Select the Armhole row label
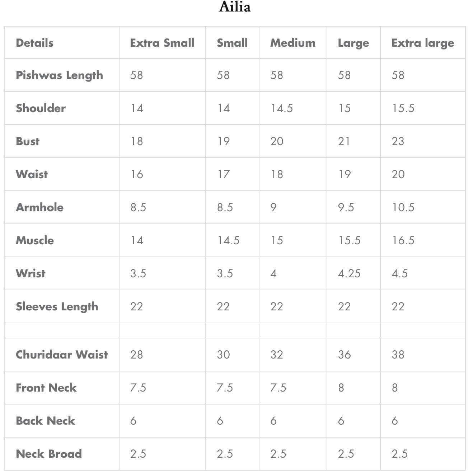The height and width of the screenshot is (476, 473). coord(40,207)
